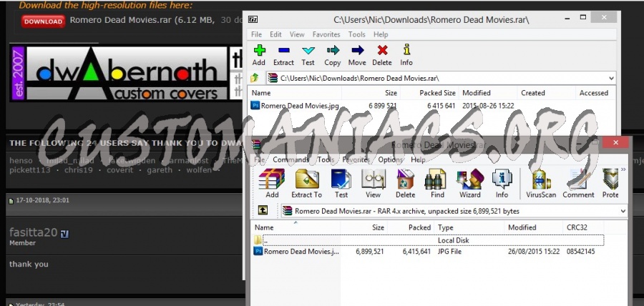
Task: Open fasitta20 user profile link
Action: pyautogui.click(x=33, y=232)
